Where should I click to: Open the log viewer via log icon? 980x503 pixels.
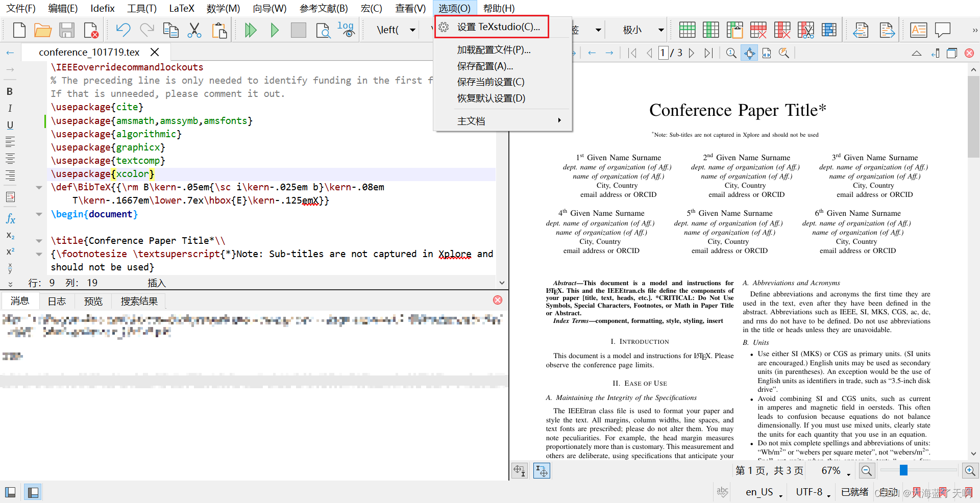pos(347,30)
